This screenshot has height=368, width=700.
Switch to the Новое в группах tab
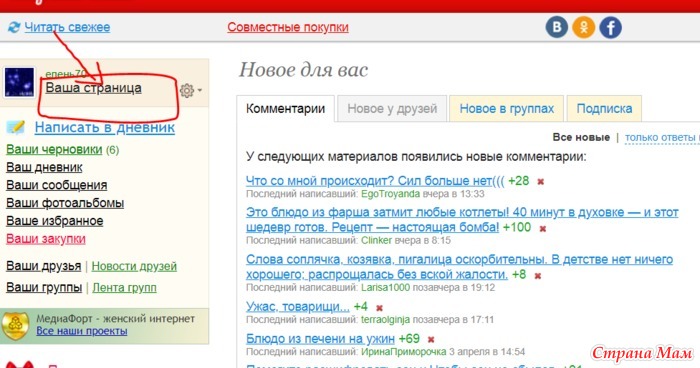(x=507, y=109)
